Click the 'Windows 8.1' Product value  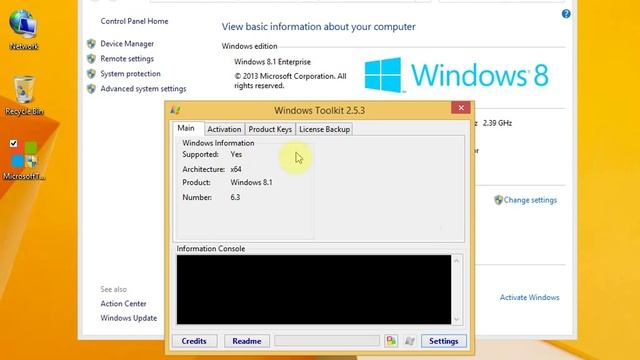click(251, 182)
